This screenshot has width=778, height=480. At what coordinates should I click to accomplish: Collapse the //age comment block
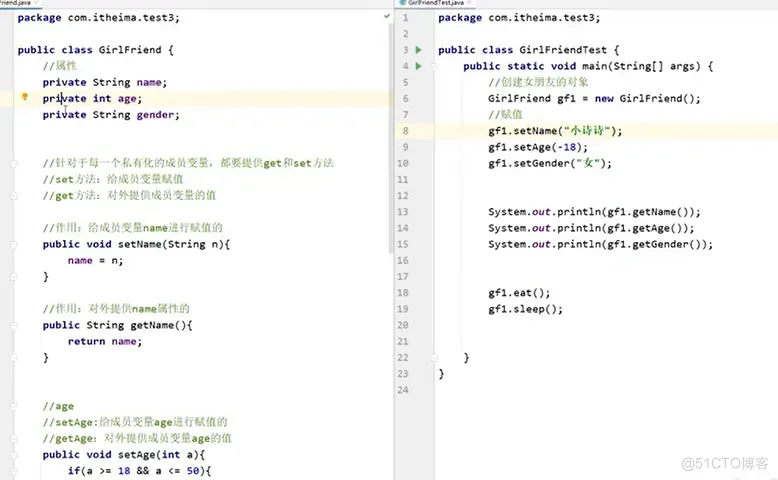point(13,406)
